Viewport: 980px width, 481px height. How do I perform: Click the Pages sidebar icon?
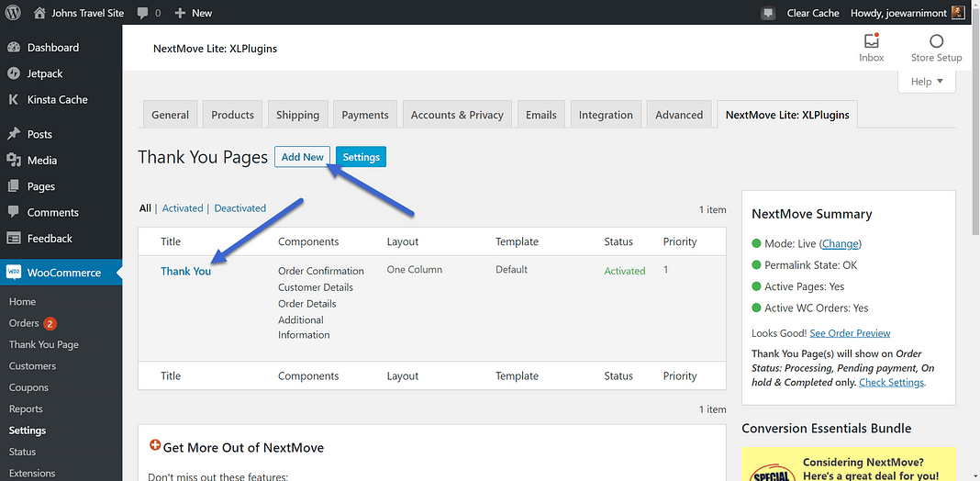pos(13,186)
